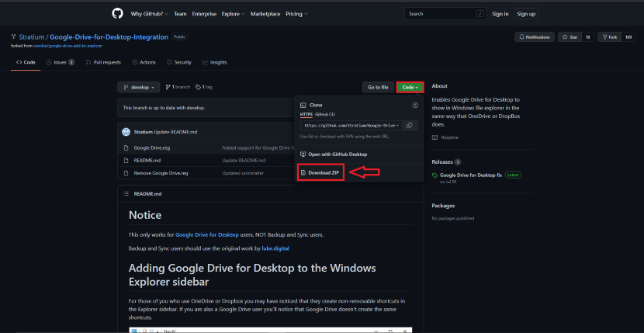Follow Google Drive for Desktop README link

[207, 235]
